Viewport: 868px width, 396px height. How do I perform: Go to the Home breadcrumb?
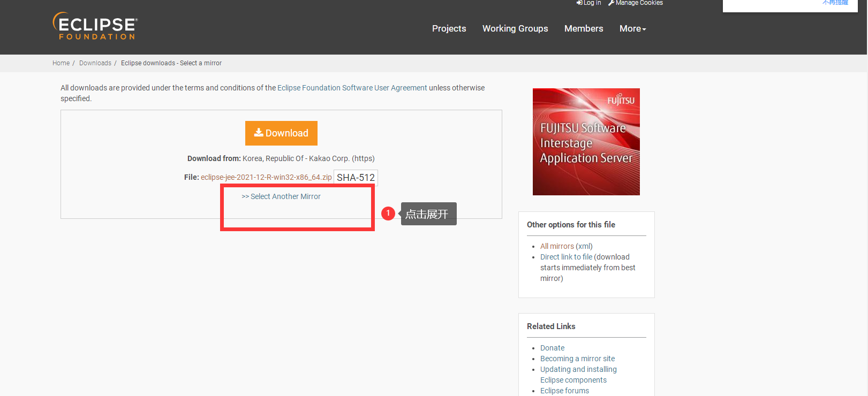[61, 63]
